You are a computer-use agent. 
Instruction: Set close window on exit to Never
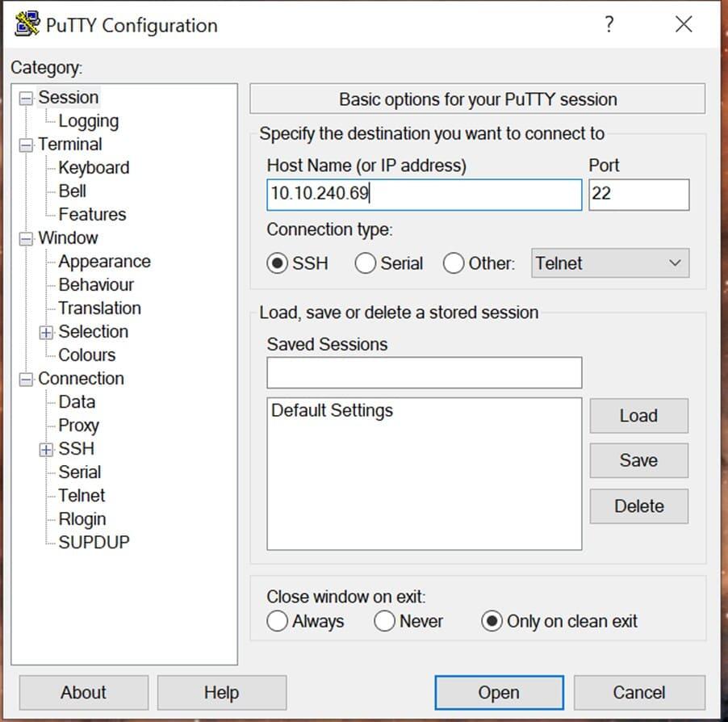pos(384,621)
